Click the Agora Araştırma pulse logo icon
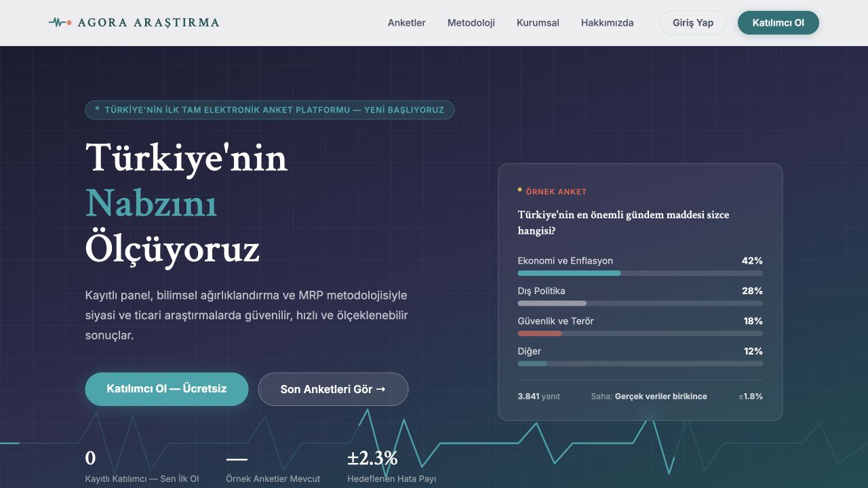 pos(60,22)
